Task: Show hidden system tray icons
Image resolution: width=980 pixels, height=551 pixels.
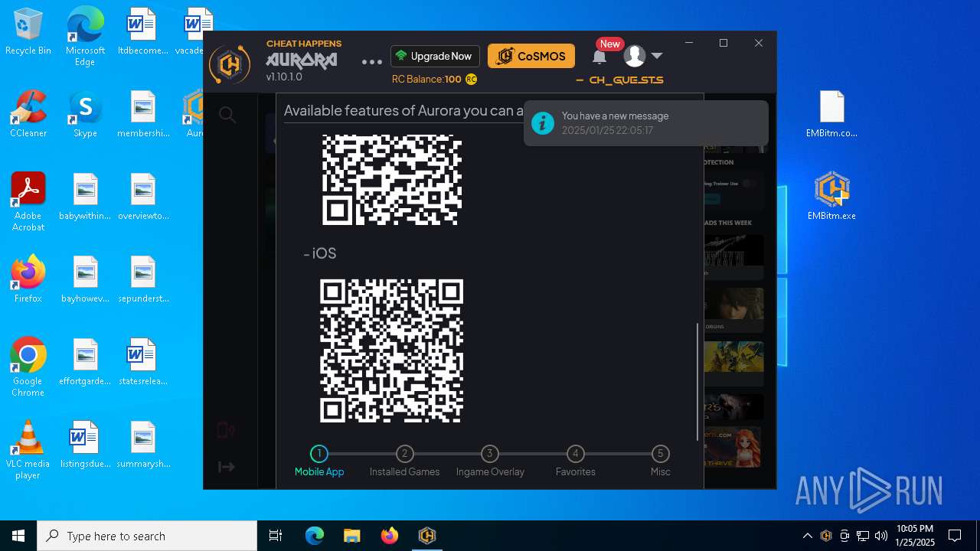Action: 807,536
